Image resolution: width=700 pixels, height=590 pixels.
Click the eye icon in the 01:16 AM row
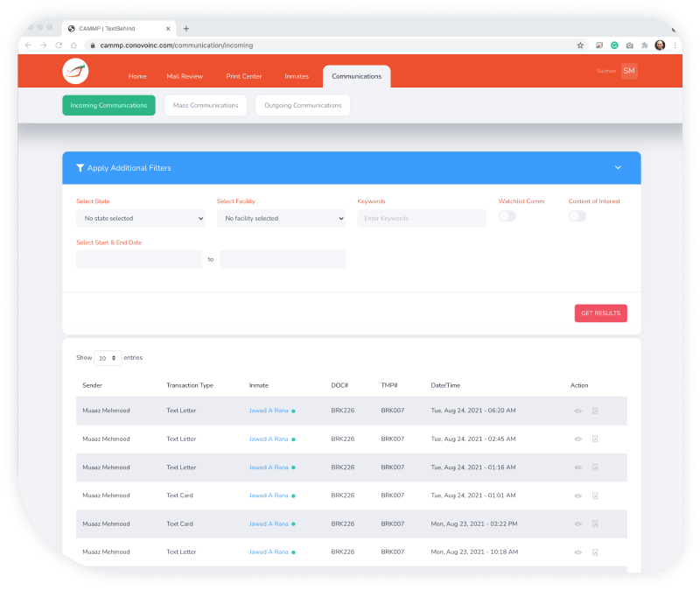(577, 467)
